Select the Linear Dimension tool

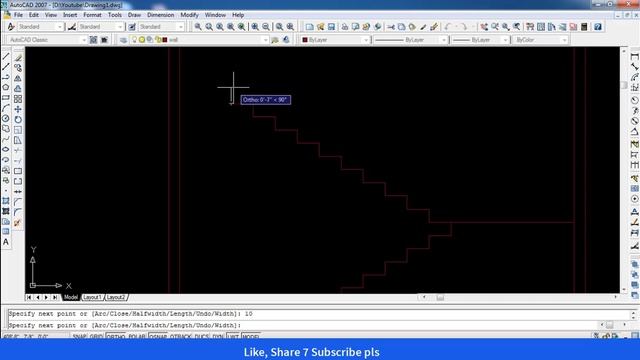(x=634, y=56)
